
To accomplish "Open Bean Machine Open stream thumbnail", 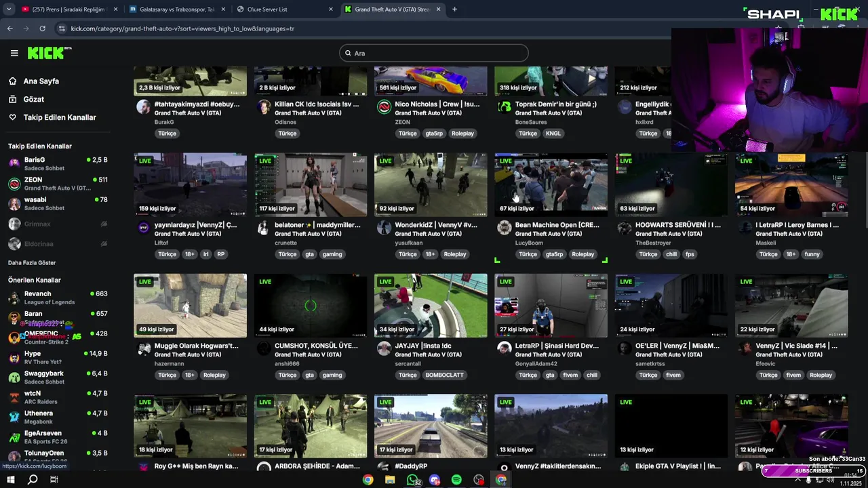I will pyautogui.click(x=551, y=185).
